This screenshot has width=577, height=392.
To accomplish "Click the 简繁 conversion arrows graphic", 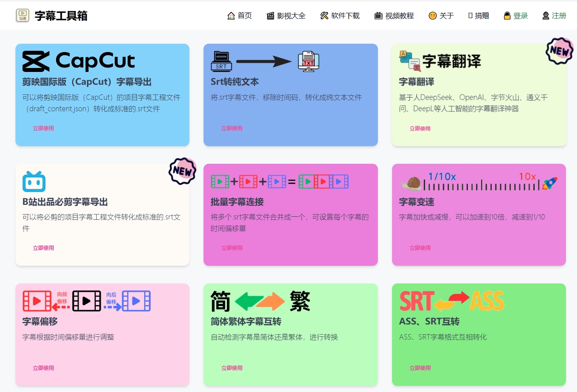I will (x=260, y=302).
